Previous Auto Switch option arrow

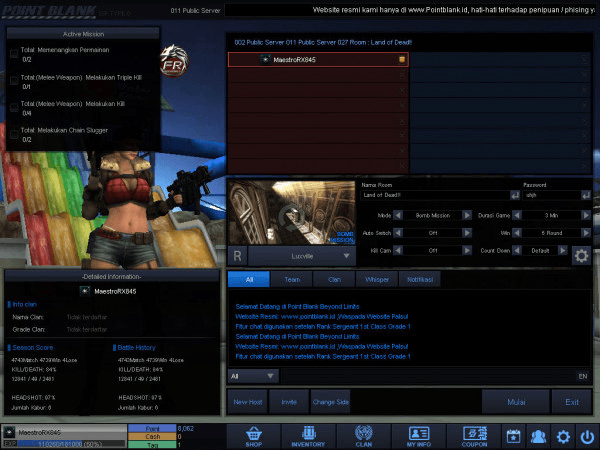(x=398, y=233)
